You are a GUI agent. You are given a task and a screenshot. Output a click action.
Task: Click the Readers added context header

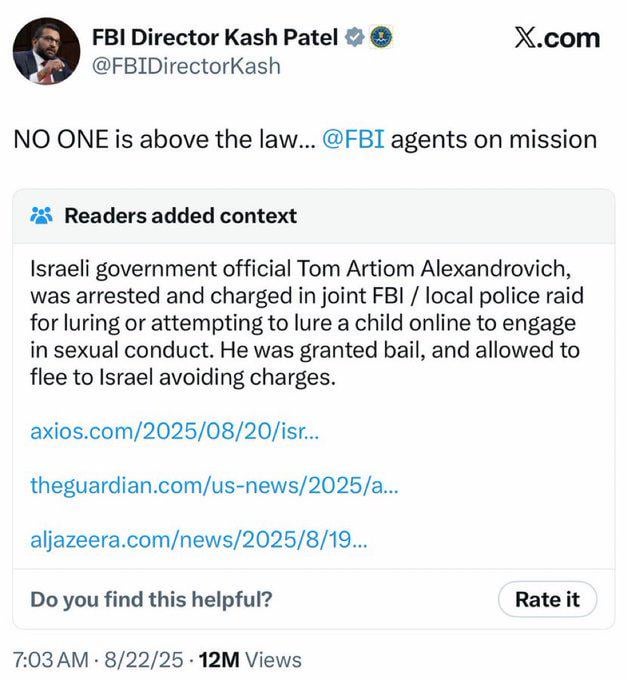180,216
